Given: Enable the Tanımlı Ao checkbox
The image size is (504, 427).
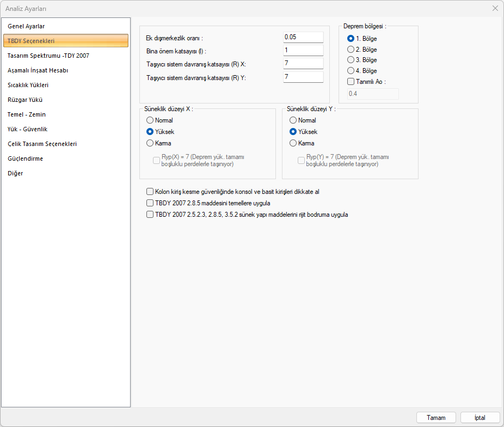Looking at the screenshot, I should [351, 82].
